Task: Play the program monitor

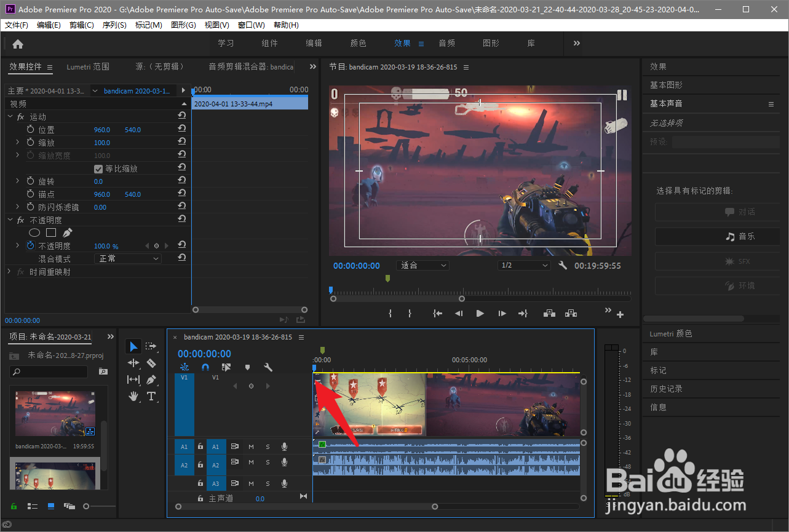Action: pyautogui.click(x=480, y=313)
